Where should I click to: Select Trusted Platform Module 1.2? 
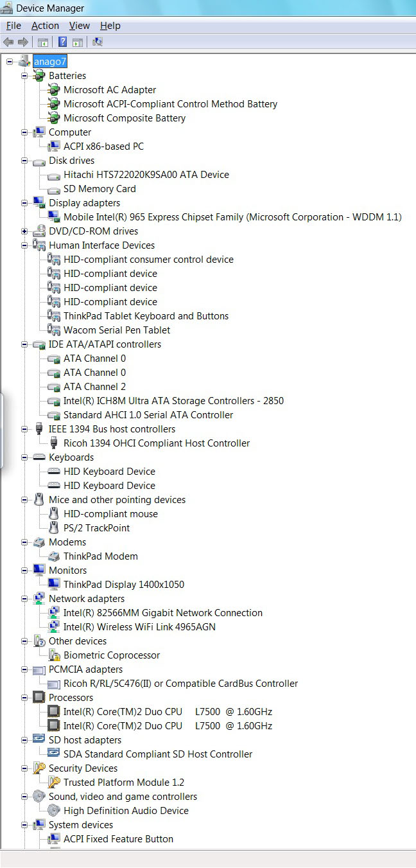click(x=124, y=783)
